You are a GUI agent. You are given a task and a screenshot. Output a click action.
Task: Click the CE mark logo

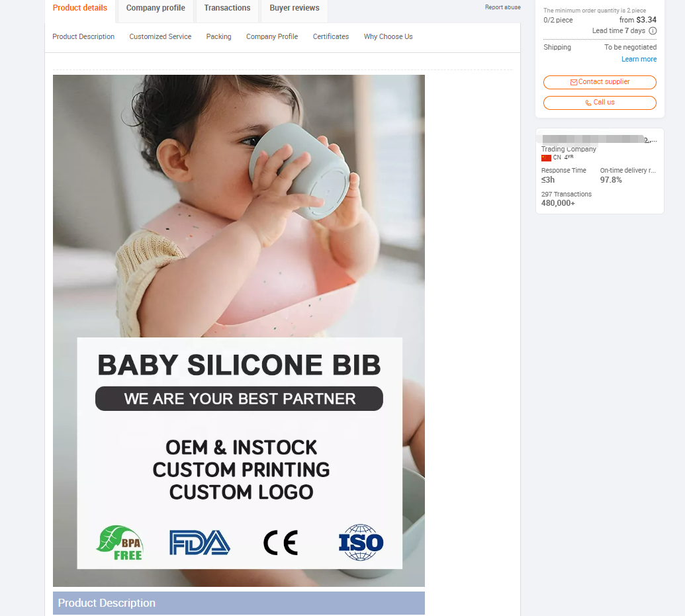281,543
